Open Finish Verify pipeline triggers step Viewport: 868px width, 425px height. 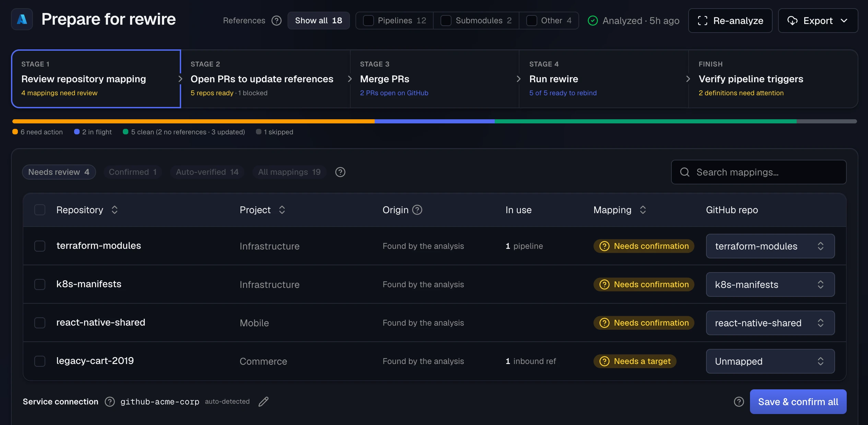click(x=773, y=79)
